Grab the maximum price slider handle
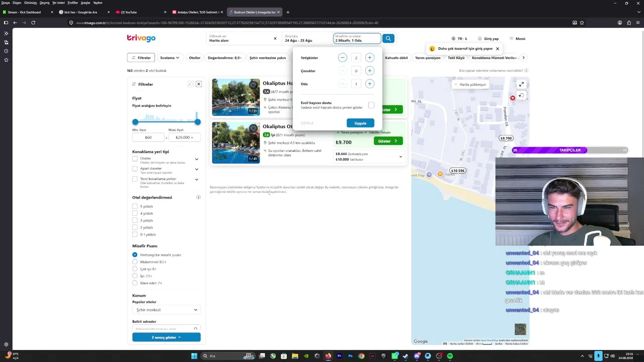Viewport: 644px width, 362px height. [198, 122]
